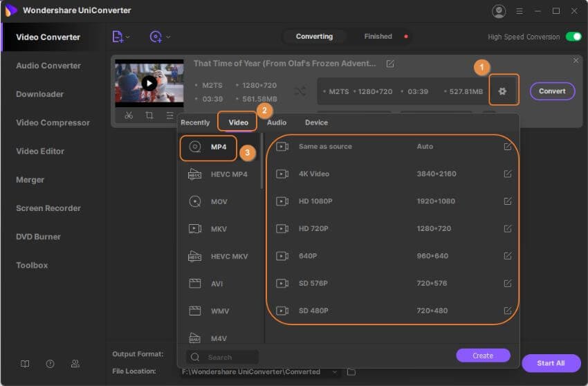The image size is (588, 386).
Task: Select 4K Video 3840*2160 preset
Action: 393,174
